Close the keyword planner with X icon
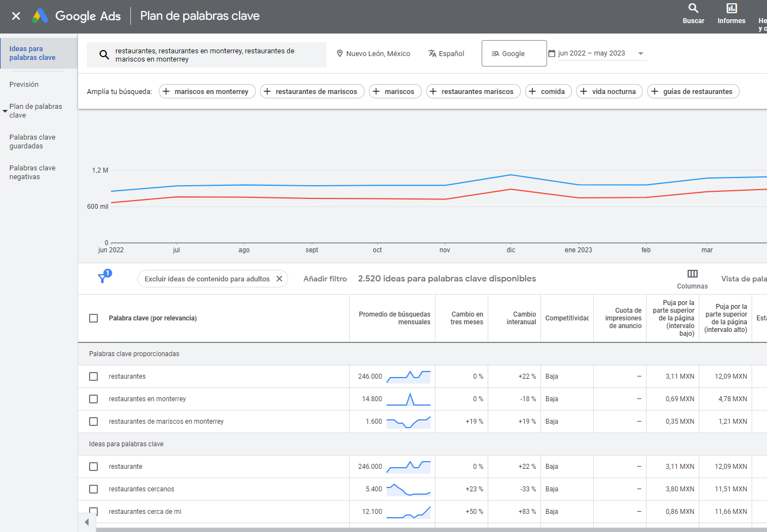This screenshot has width=767, height=532. coord(16,16)
